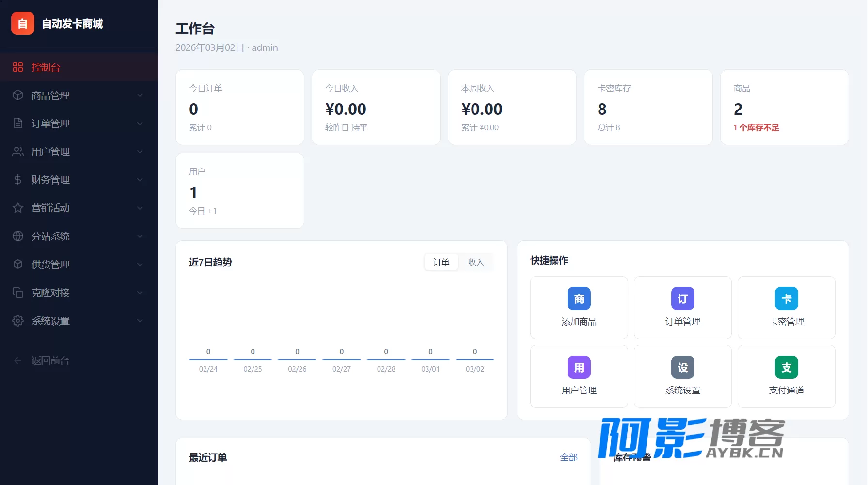The image size is (868, 485).
Task: Click the 02/27 date label
Action: pyautogui.click(x=342, y=369)
